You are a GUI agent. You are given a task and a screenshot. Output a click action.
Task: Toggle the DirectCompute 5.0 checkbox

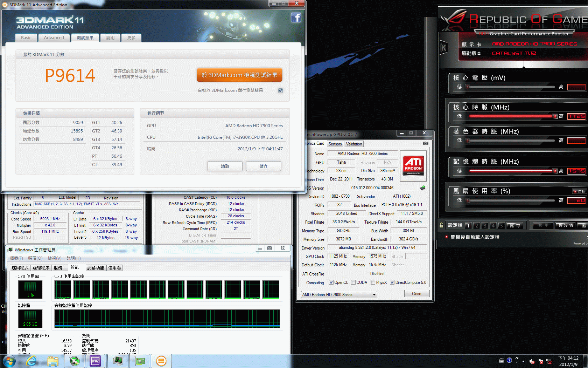tap(392, 282)
